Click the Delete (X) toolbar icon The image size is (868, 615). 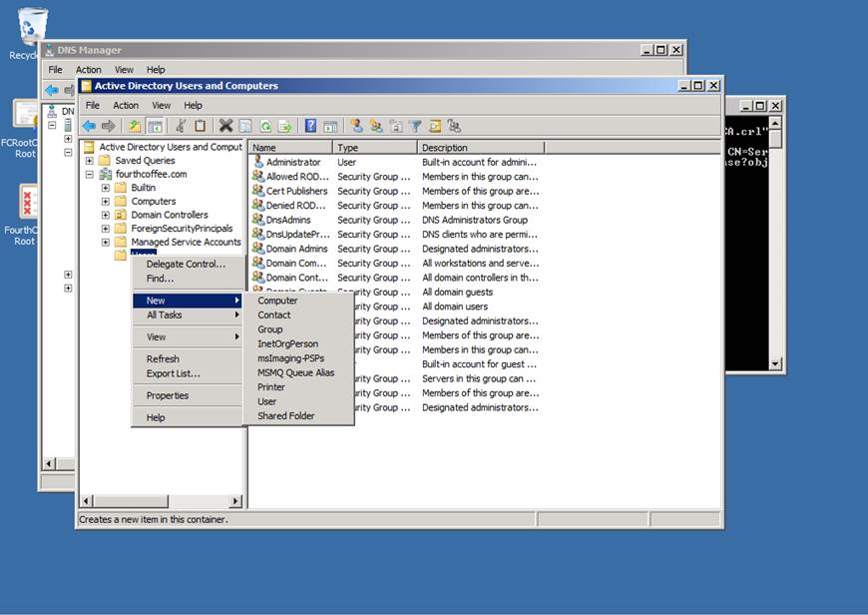(225, 126)
